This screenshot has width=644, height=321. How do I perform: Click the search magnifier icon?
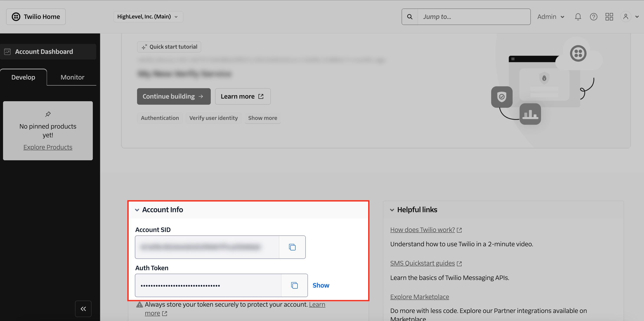(x=410, y=17)
